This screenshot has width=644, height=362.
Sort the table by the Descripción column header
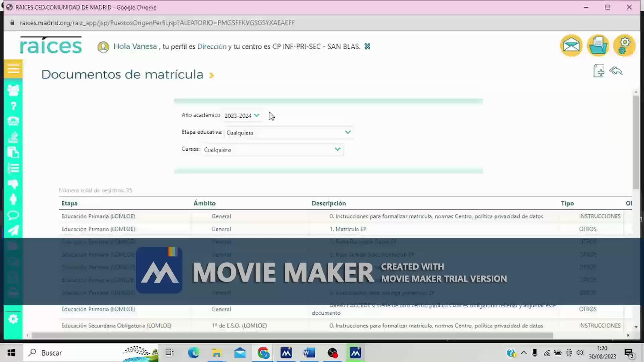328,203
